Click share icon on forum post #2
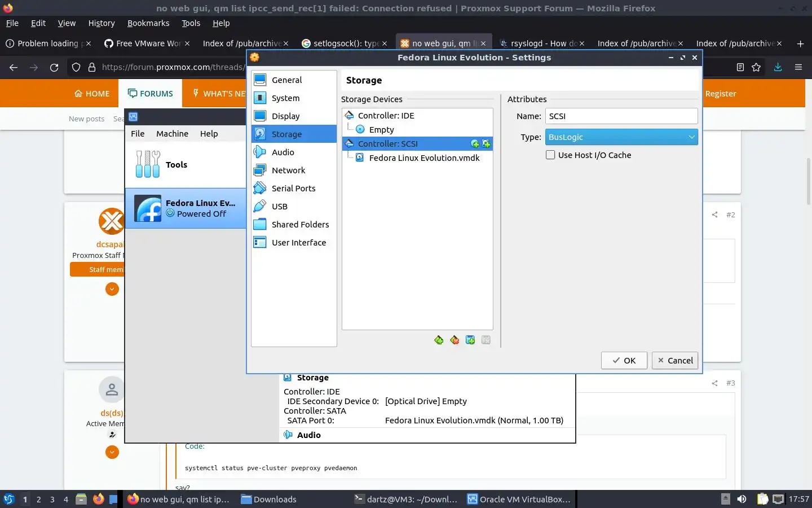Viewport: 812px width, 508px height. tap(714, 214)
